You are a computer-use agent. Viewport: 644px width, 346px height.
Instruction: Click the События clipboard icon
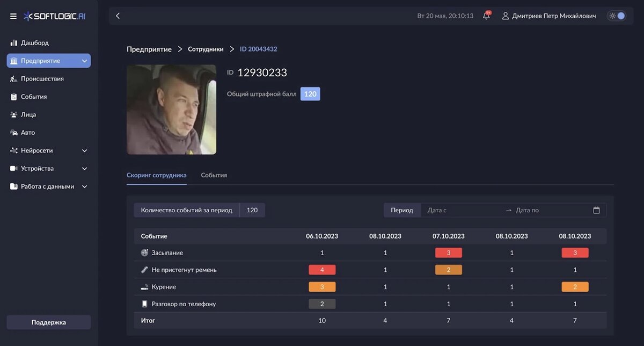(x=14, y=97)
